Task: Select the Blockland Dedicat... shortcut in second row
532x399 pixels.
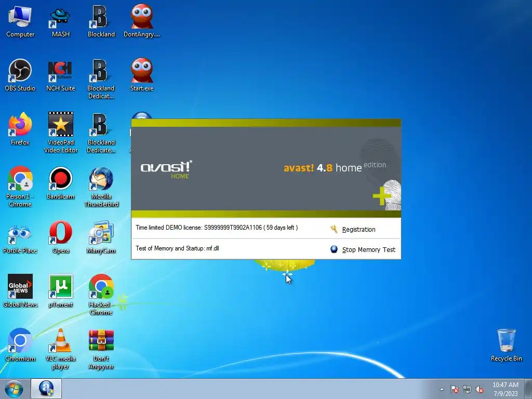Action: (x=101, y=79)
